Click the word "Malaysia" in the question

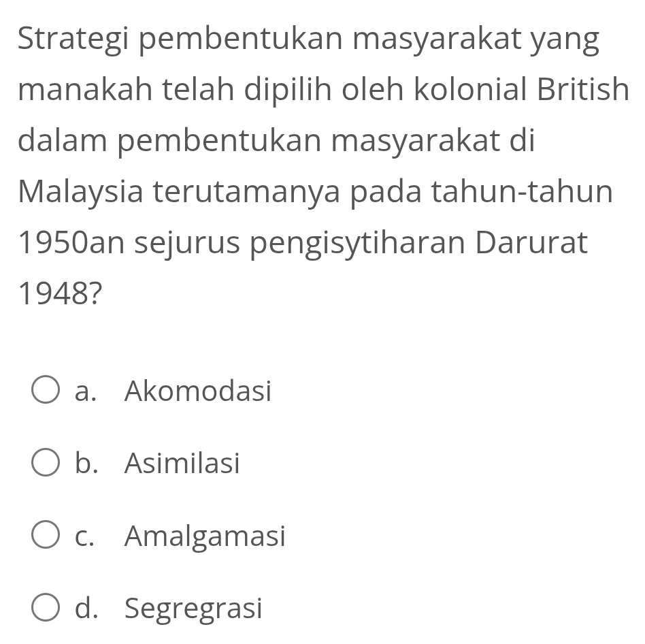[x=80, y=193]
